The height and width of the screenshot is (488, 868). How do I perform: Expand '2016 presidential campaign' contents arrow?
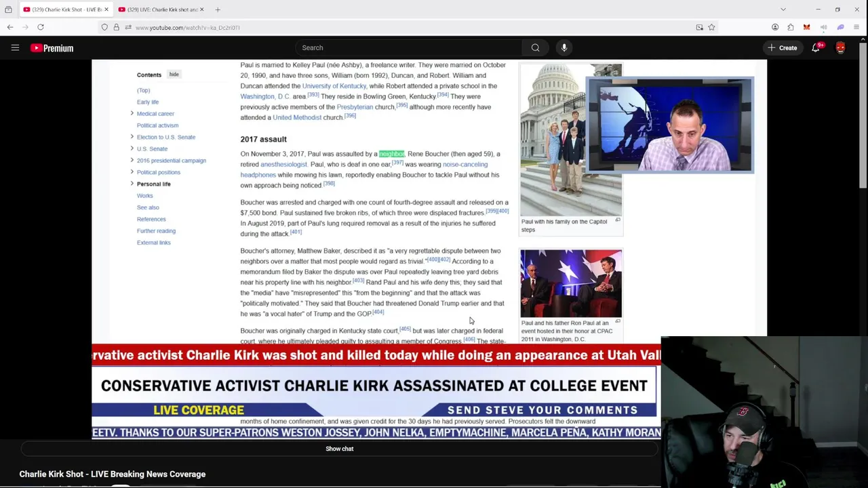click(x=132, y=160)
